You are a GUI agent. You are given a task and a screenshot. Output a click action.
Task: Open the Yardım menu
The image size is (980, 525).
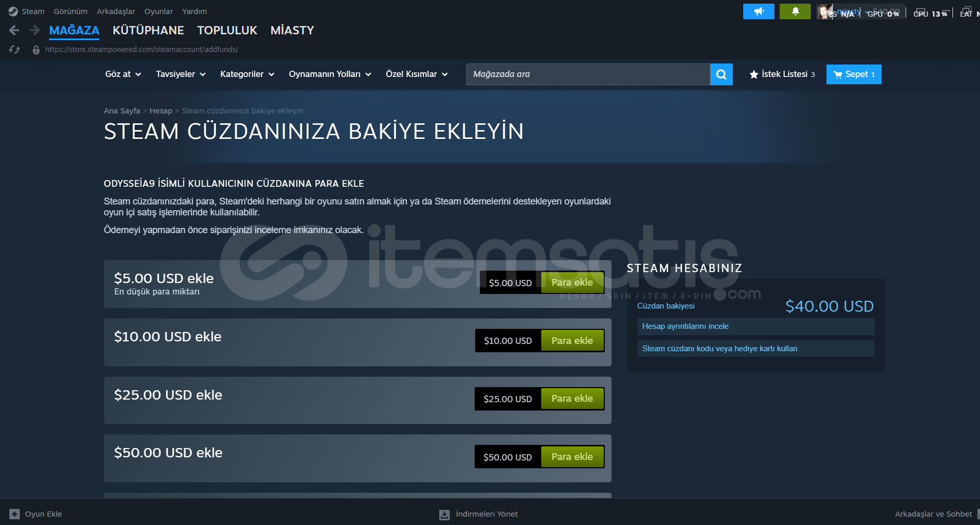pos(195,11)
